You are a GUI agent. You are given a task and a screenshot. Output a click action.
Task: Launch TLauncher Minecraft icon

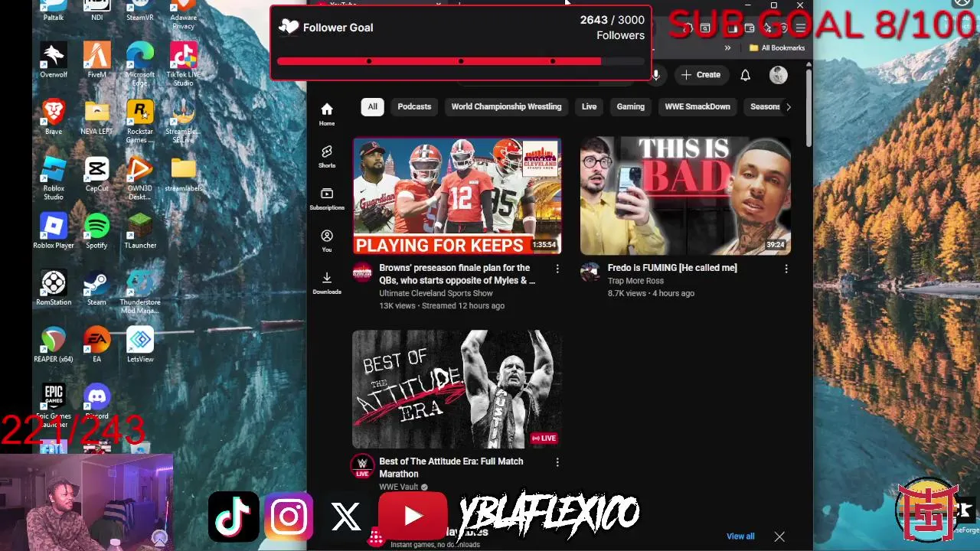(x=140, y=231)
